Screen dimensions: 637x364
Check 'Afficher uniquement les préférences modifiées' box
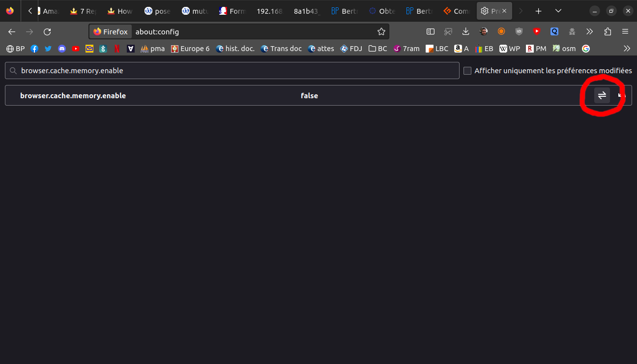pyautogui.click(x=467, y=71)
